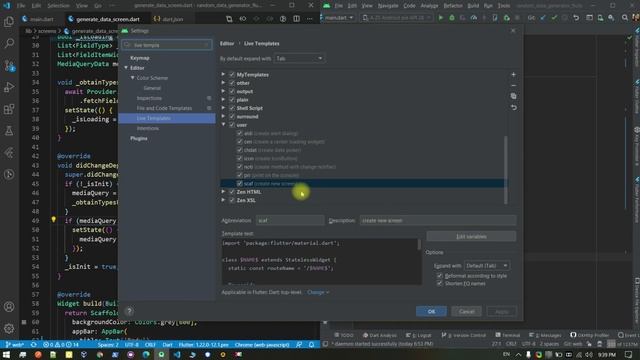Screen dimensions: 640x360
Task: Open VS Code Selection menu
Action: tap(58, 6)
